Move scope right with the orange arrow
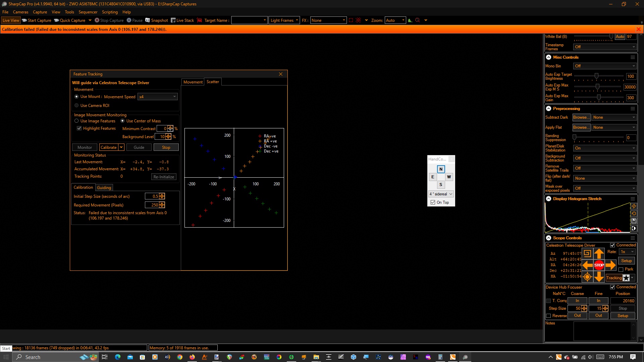Screen dimensions: 644x362 [610, 265]
